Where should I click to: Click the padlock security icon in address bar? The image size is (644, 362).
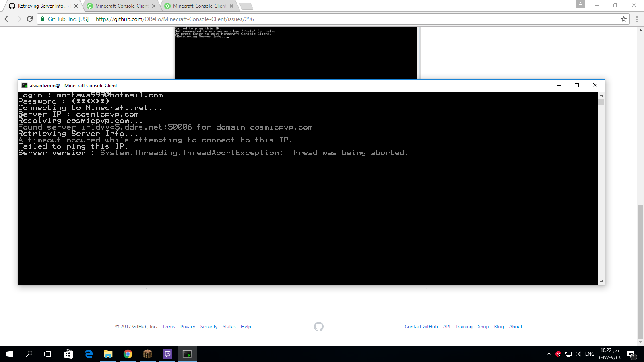pos(42,19)
